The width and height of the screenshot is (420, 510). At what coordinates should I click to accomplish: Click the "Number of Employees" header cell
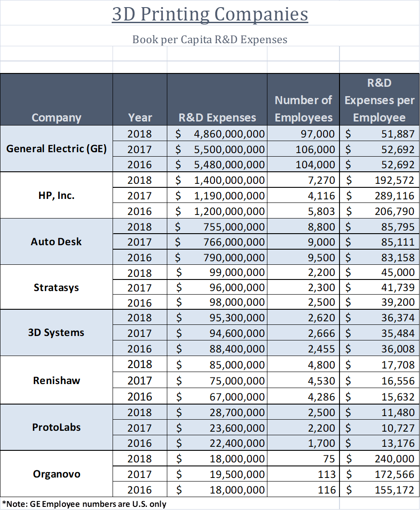tap(303, 109)
